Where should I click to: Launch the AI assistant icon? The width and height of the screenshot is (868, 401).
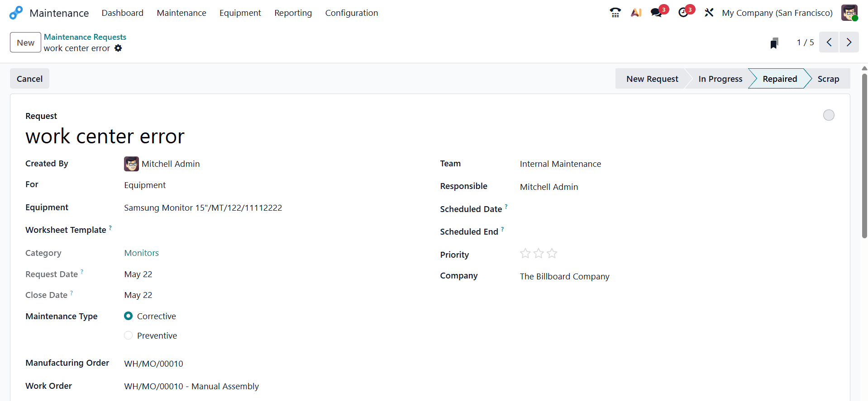point(636,13)
